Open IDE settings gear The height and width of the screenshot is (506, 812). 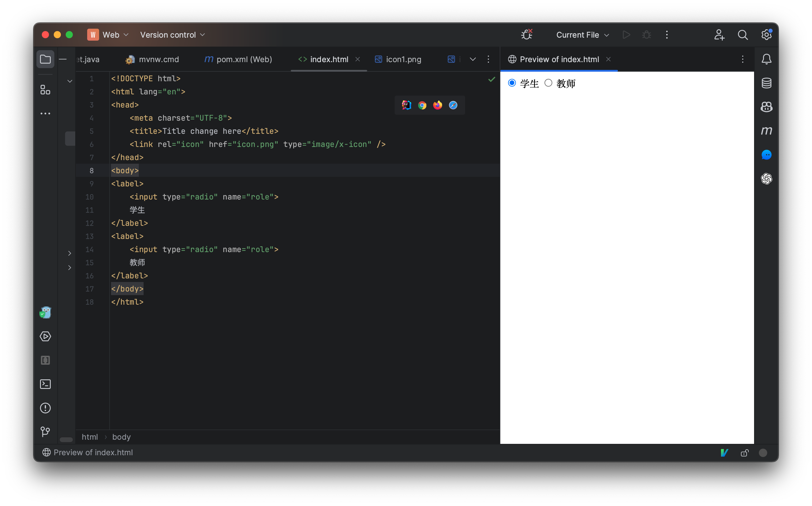(766, 35)
